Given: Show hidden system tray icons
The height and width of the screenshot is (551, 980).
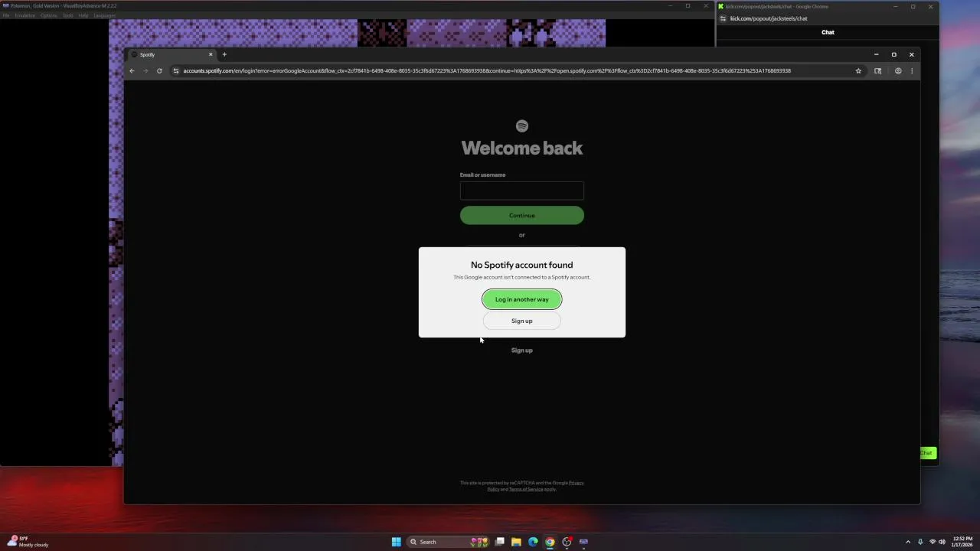Looking at the screenshot, I should 908,542.
